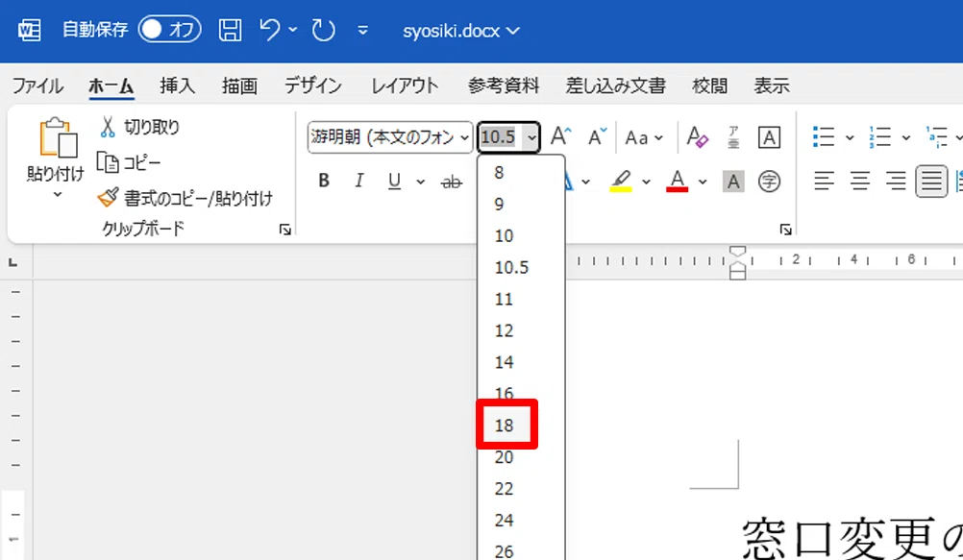Click the multilevel list icon
Viewport: 963px width, 560px height.
[x=937, y=137]
